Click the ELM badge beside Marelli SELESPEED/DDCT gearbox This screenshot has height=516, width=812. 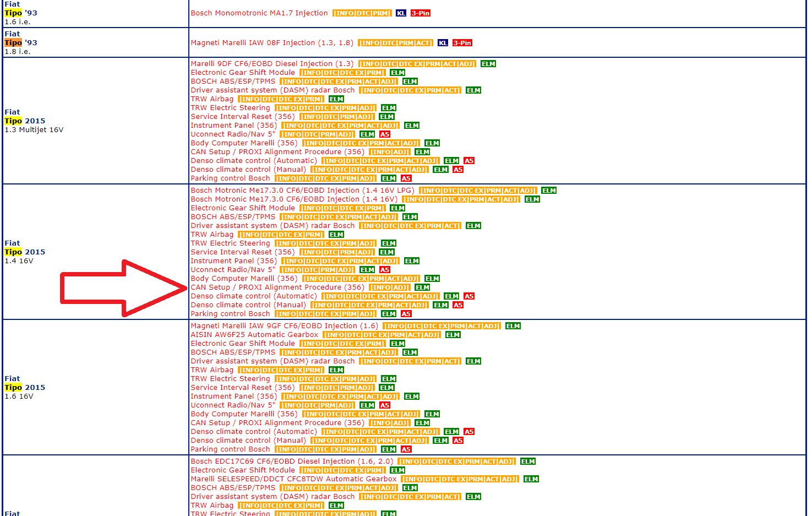coord(531,479)
